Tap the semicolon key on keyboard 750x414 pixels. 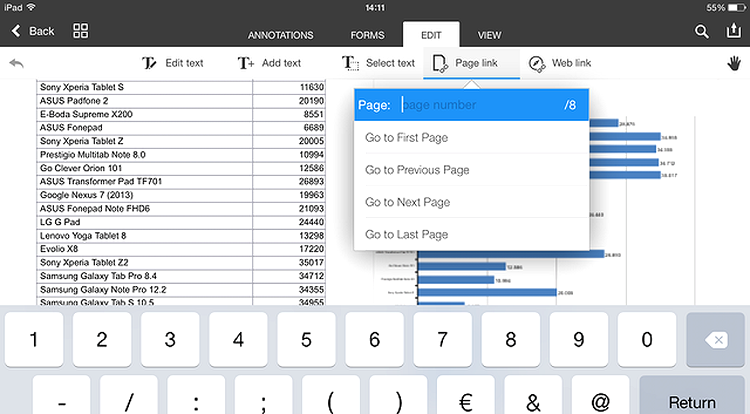pyautogui.click(x=264, y=396)
